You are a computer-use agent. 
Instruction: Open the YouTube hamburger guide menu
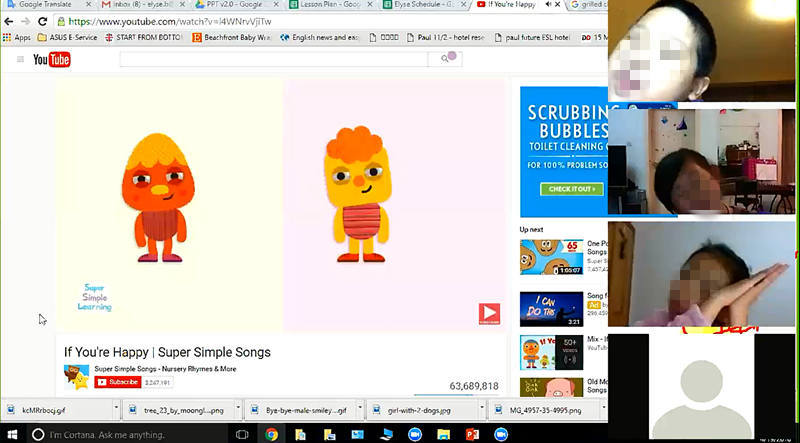coord(20,59)
